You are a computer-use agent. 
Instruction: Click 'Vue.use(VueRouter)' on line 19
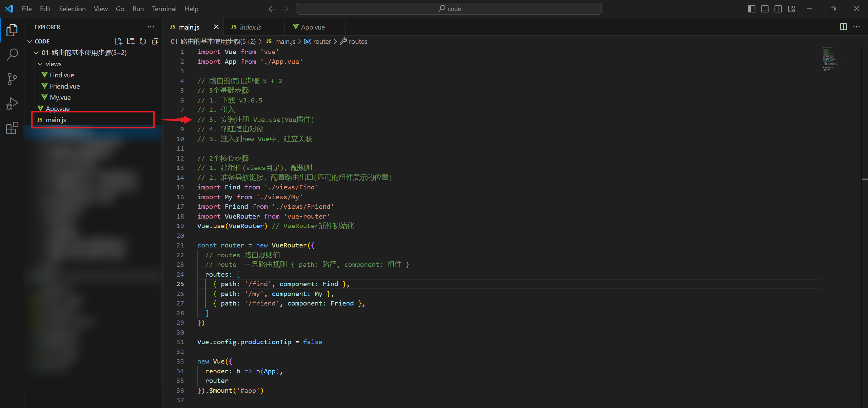[232, 226]
